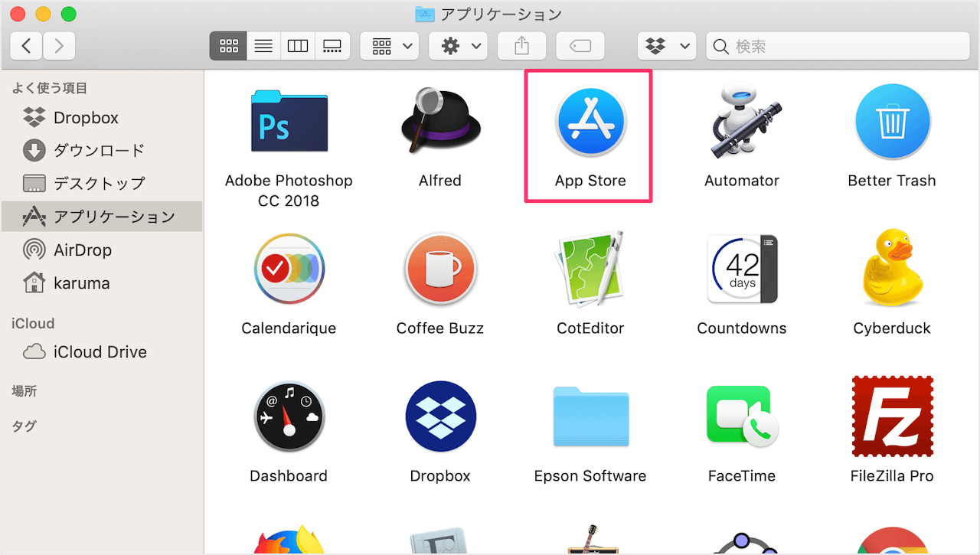Select the Dashboard gauge icon

click(289, 416)
